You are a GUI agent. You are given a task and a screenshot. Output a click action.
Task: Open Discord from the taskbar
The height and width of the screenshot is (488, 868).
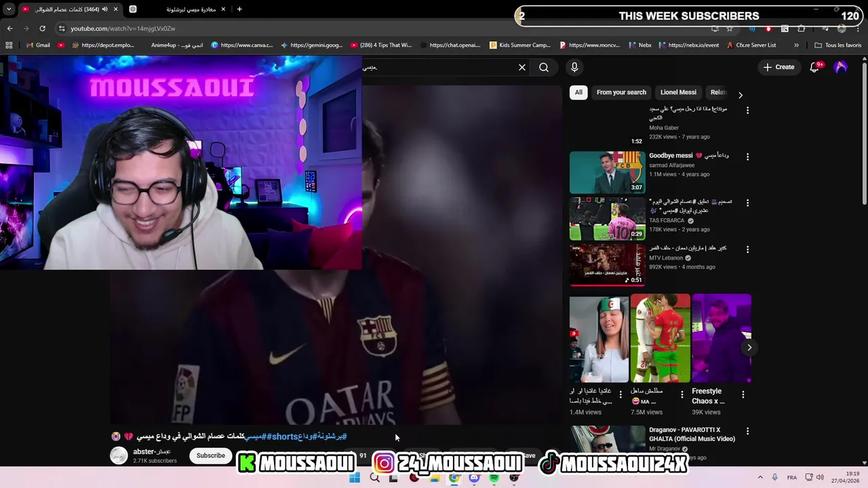click(x=474, y=478)
